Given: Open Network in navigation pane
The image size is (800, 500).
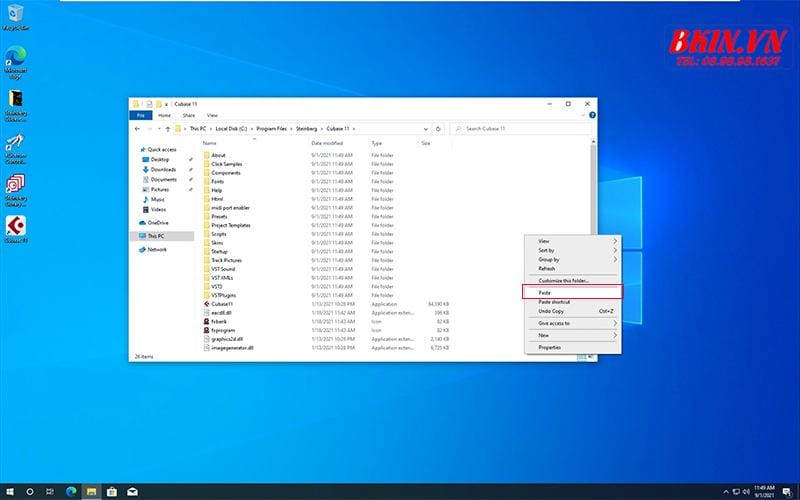Looking at the screenshot, I should coord(153,249).
